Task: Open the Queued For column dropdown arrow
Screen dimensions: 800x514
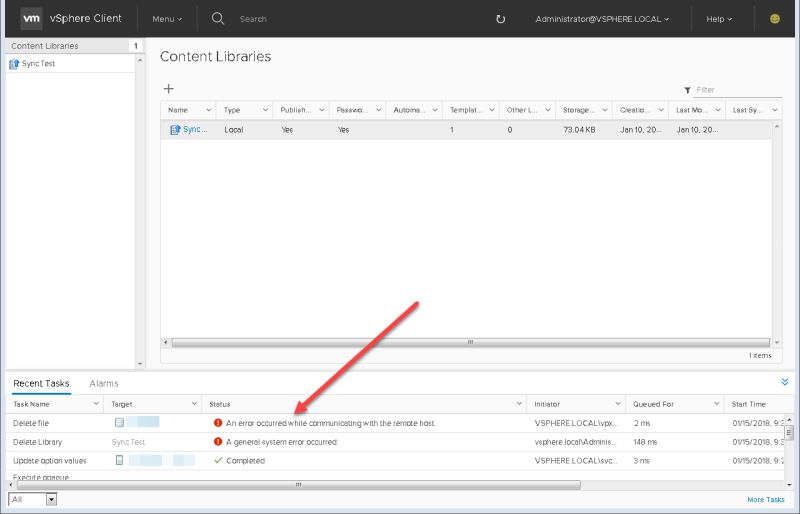Action: pyautogui.click(x=716, y=404)
